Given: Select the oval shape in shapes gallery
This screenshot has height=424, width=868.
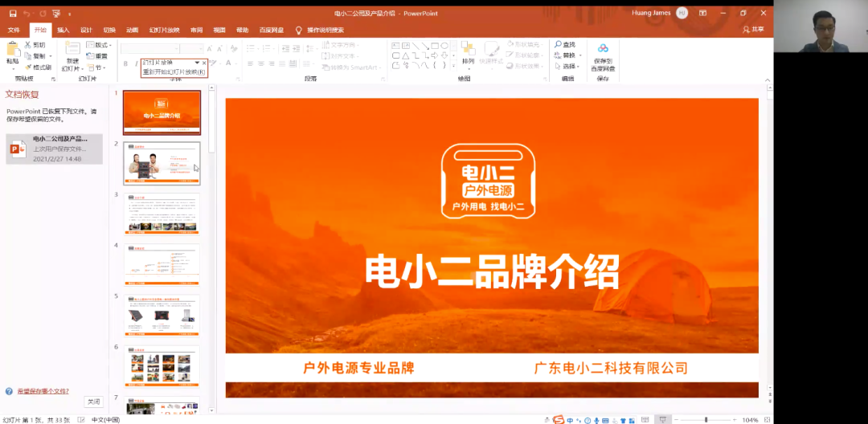Looking at the screenshot, I should coord(444,45).
